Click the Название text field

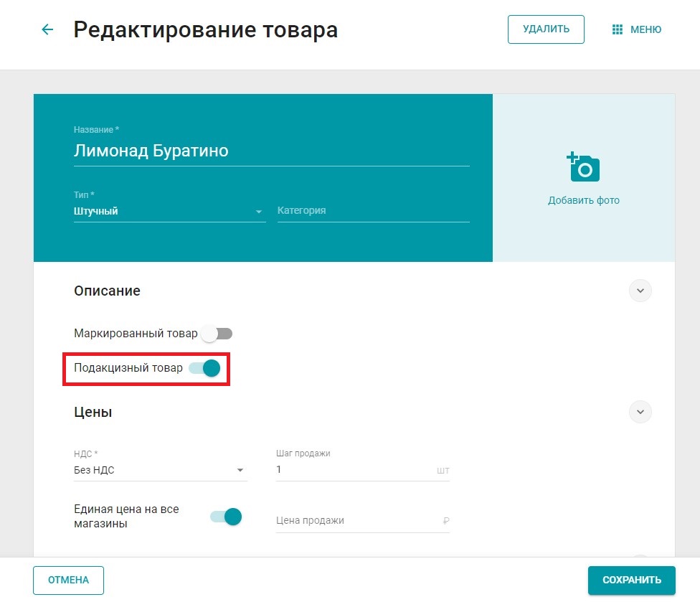pos(271,151)
